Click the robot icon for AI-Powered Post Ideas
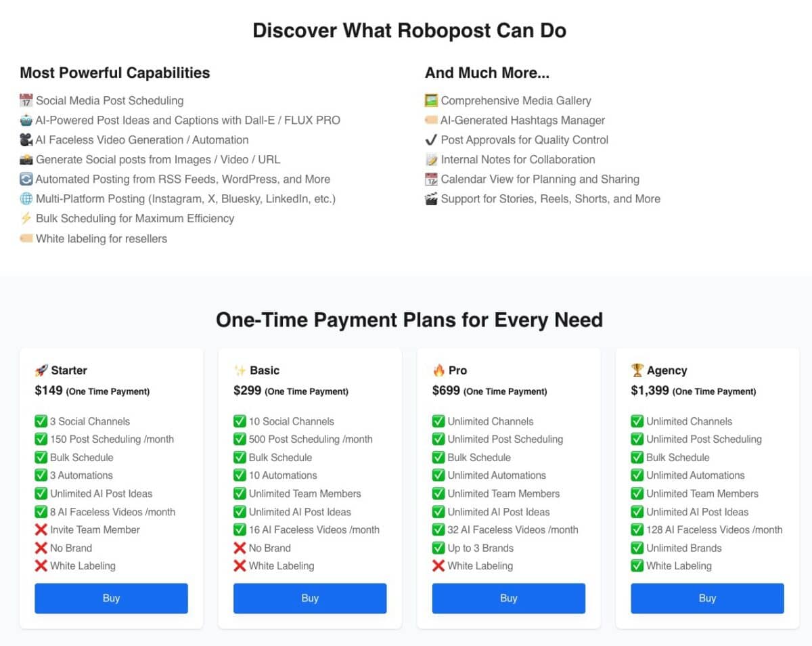The width and height of the screenshot is (812, 646). click(x=26, y=121)
